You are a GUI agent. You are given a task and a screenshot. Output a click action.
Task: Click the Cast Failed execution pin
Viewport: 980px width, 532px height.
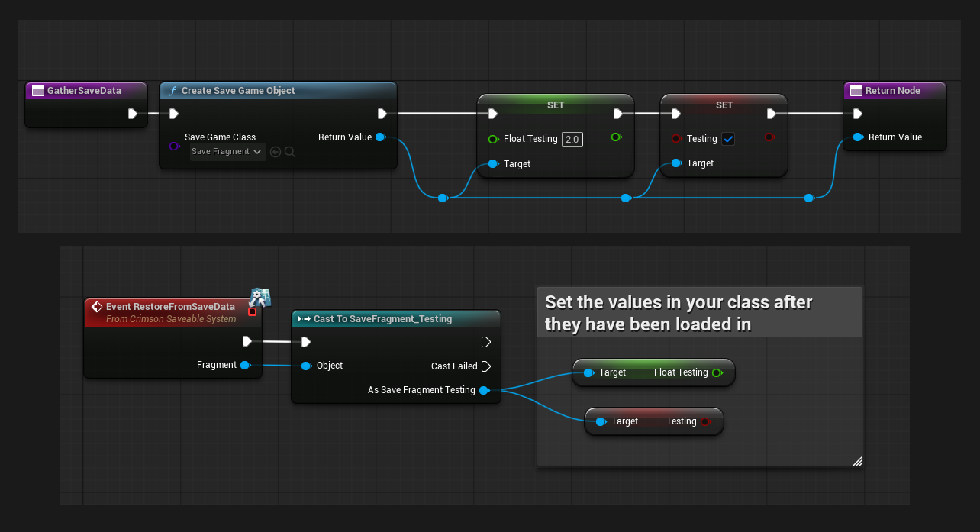click(486, 366)
